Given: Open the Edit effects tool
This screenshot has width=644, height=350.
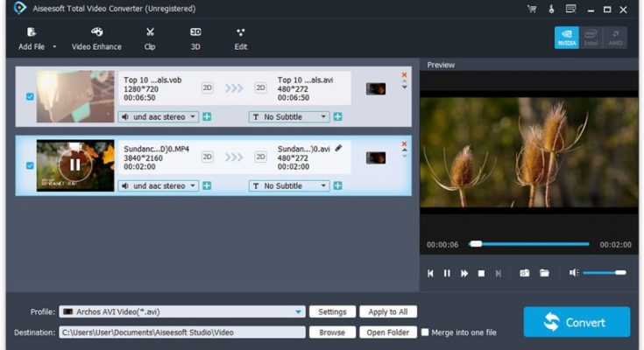Looking at the screenshot, I should pyautogui.click(x=241, y=32).
